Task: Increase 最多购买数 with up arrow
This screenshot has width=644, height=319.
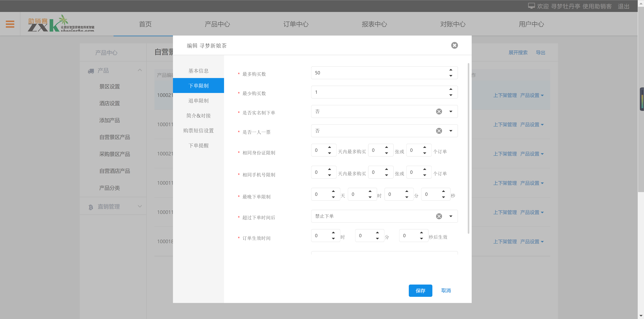Action: tap(450, 70)
